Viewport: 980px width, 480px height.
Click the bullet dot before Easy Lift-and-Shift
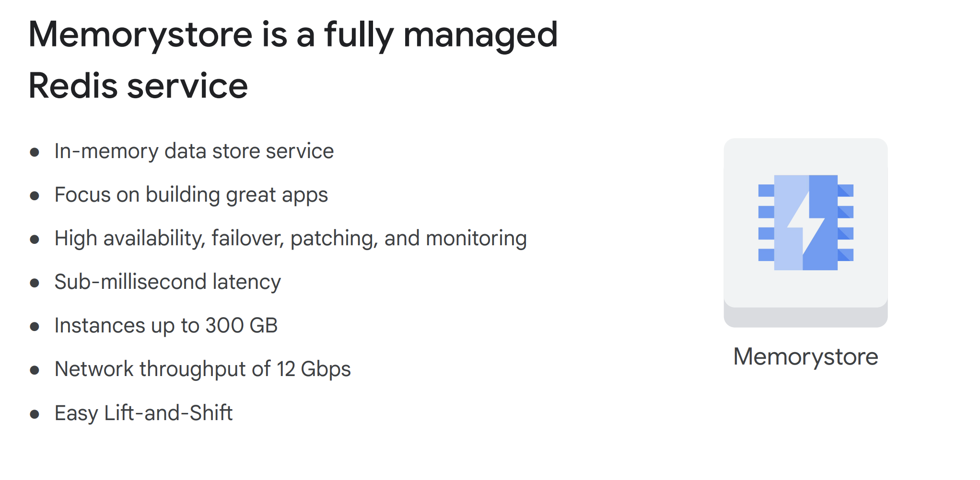tap(35, 414)
